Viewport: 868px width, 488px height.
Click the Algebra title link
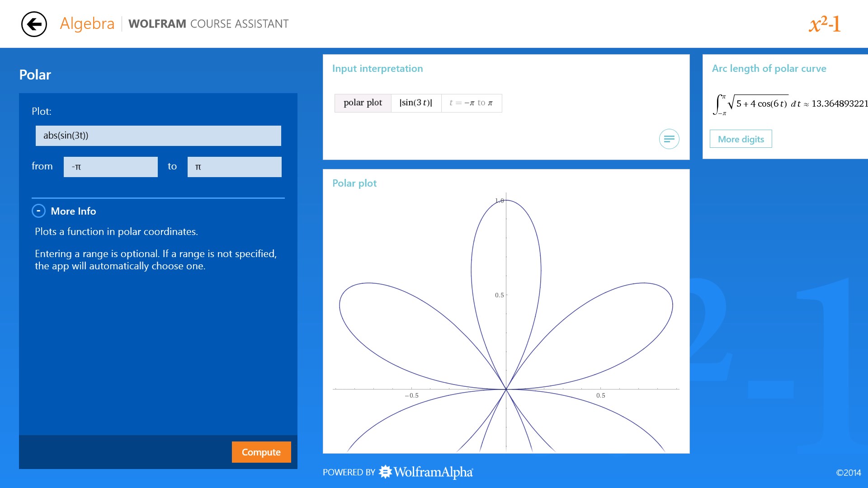(87, 23)
